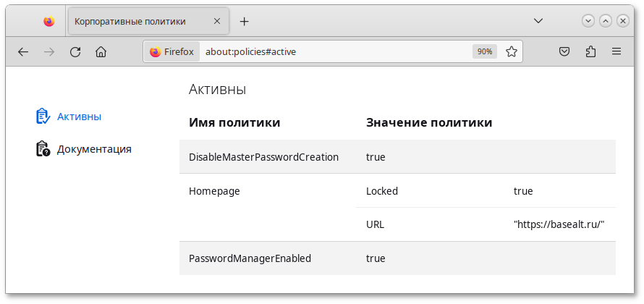Image resolution: width=644 pixels, height=304 pixels.
Task: Click the Активны clipboard check icon
Action: [x=43, y=117]
